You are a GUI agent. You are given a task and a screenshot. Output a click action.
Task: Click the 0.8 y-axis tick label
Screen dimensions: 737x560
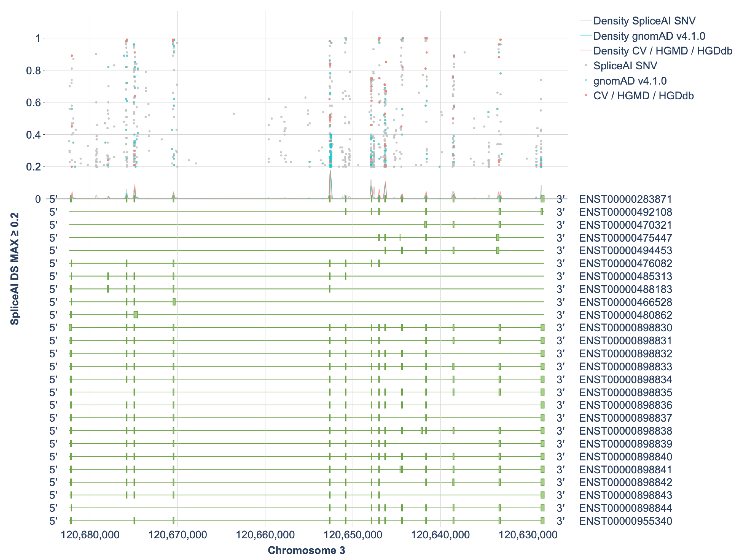(33, 70)
